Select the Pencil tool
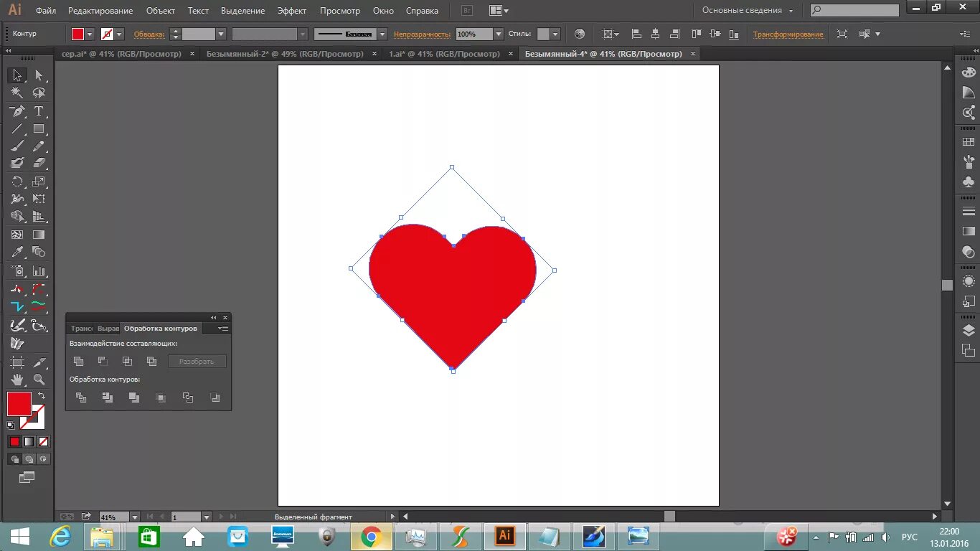 (39, 146)
